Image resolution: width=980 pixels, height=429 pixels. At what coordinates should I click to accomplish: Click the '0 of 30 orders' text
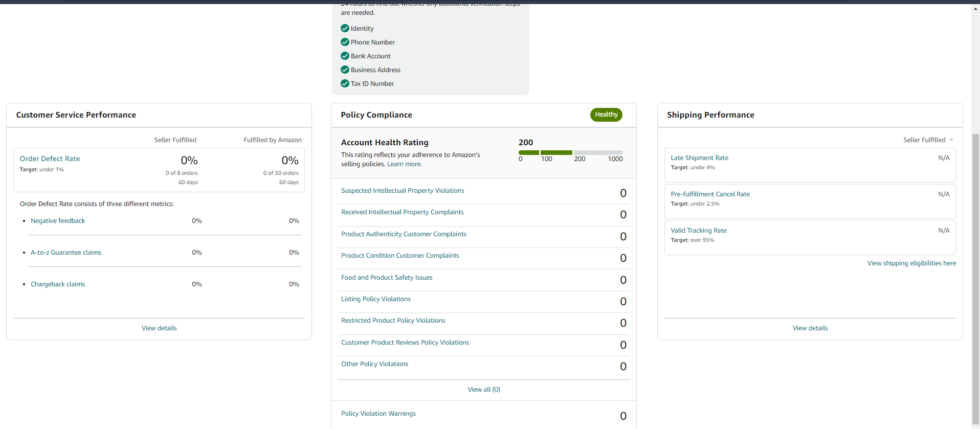click(x=281, y=173)
